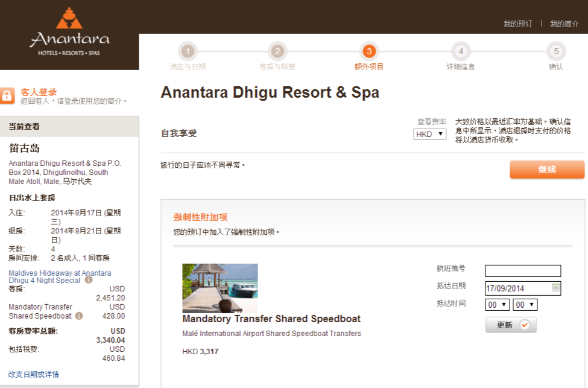Click step 2 circle for rooms and rates
Screen dimensions: 588x388
277,51
